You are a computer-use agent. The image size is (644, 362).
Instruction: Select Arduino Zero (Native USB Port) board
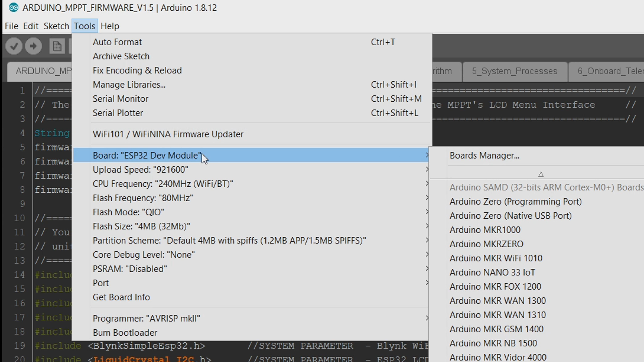(537, 216)
